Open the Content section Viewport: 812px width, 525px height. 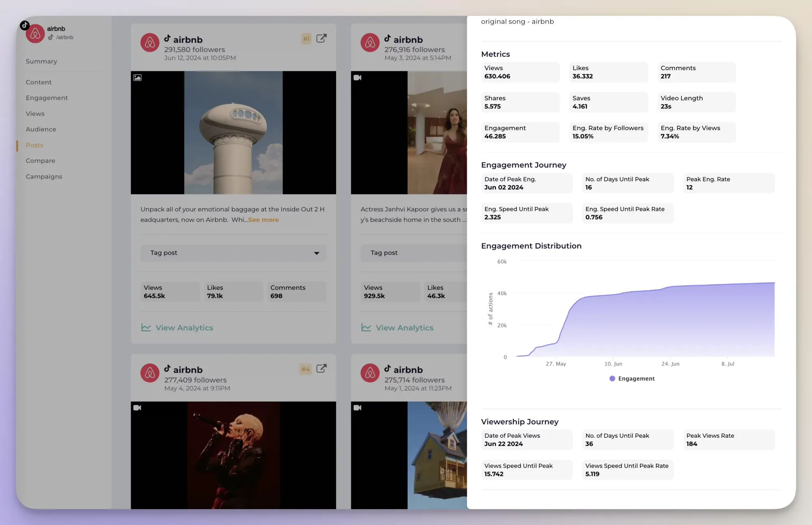(x=39, y=82)
